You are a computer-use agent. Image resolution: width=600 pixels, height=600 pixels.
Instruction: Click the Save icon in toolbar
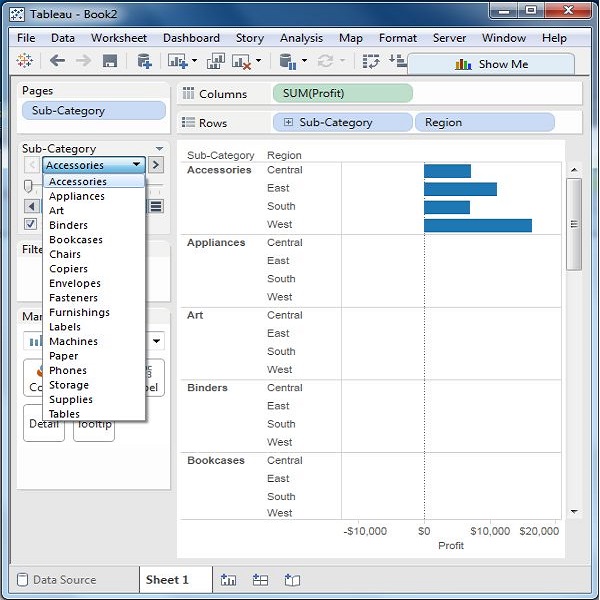(x=110, y=62)
